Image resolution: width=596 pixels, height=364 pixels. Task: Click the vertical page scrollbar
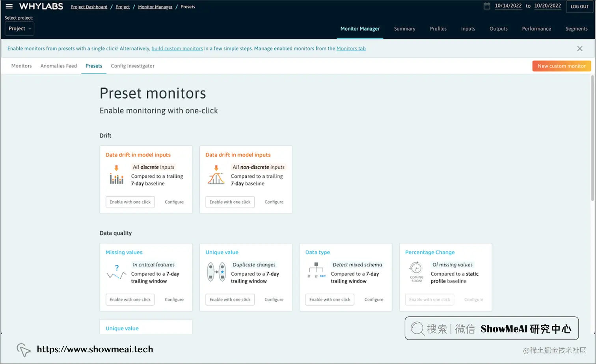592,138
